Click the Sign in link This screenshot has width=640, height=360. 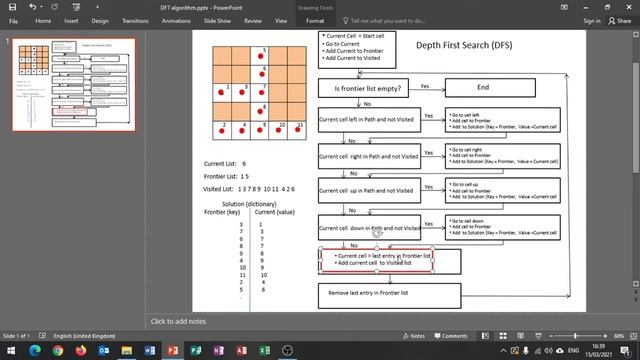tap(592, 21)
